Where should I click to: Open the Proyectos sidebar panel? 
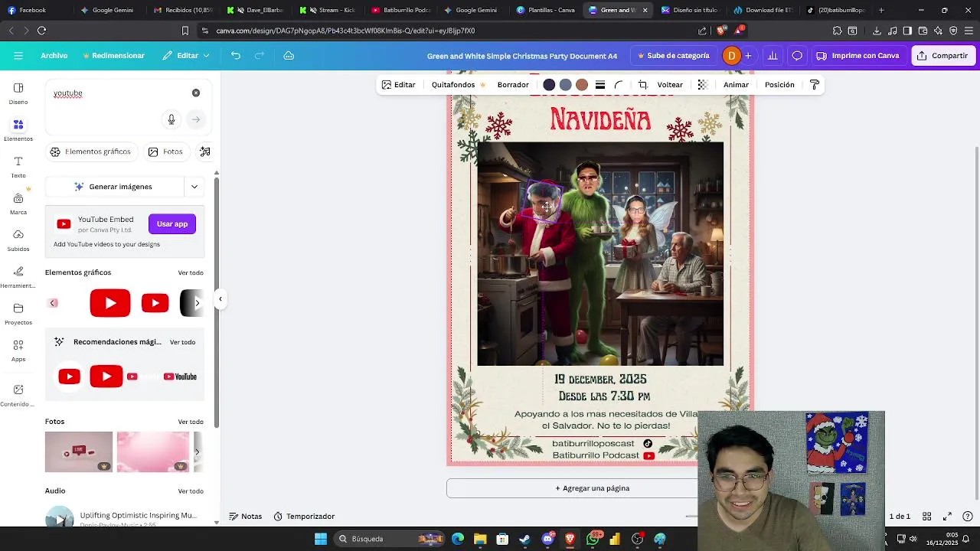(x=18, y=314)
